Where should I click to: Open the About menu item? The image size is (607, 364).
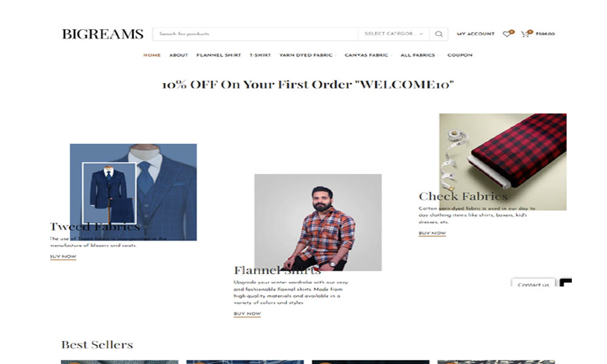pos(178,55)
